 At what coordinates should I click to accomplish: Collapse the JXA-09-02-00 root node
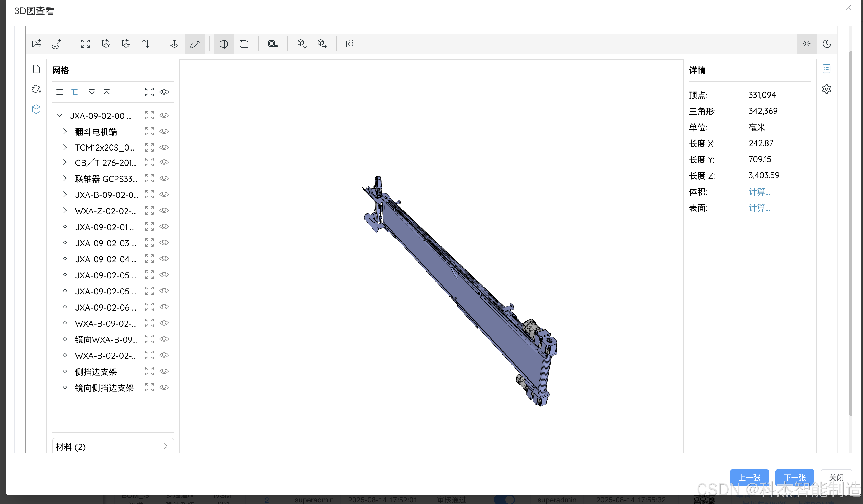pos(60,115)
